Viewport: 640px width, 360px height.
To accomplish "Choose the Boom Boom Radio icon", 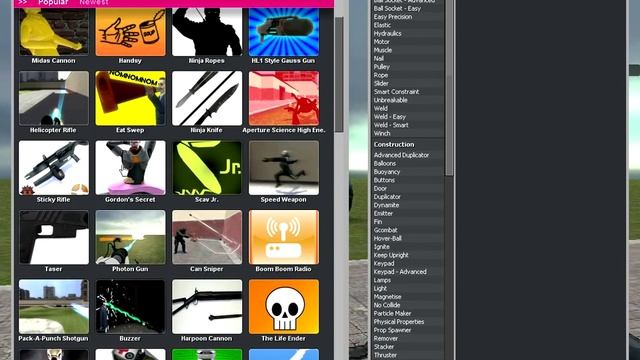I will point(284,237).
